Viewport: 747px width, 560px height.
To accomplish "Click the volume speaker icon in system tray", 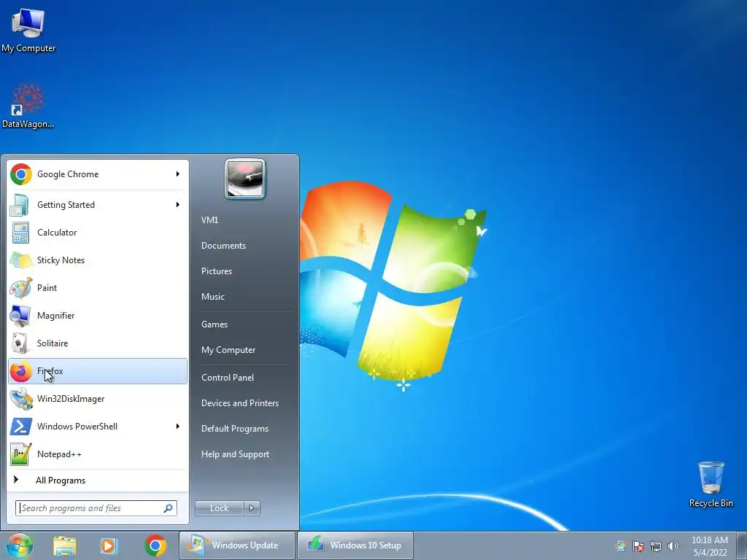I will coord(673,546).
